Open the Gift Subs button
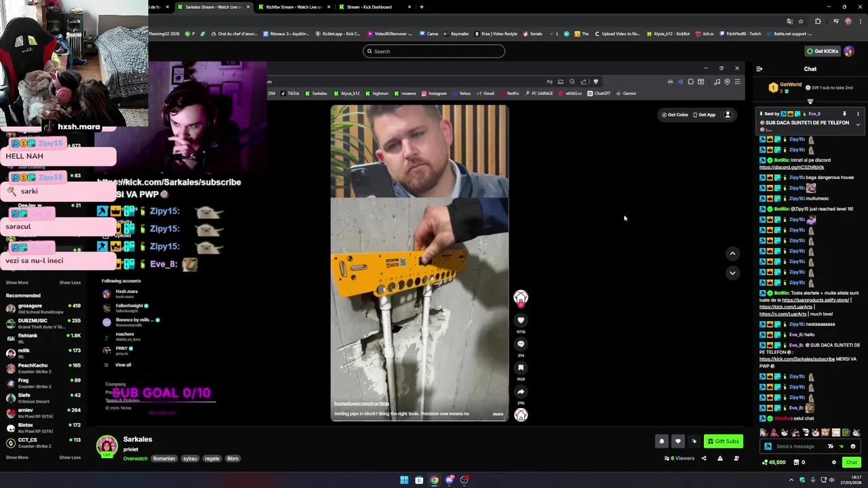Screen dimensions: 868x488 pyautogui.click(x=724, y=441)
